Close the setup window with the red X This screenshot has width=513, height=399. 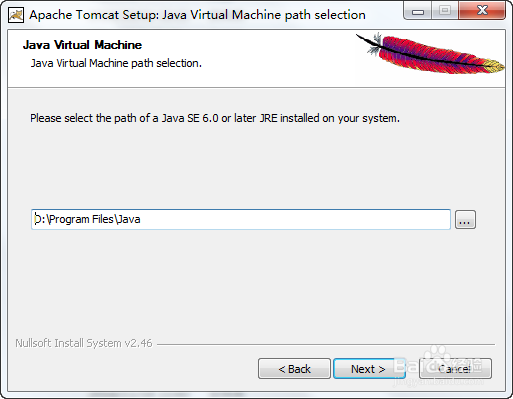[x=482, y=11]
